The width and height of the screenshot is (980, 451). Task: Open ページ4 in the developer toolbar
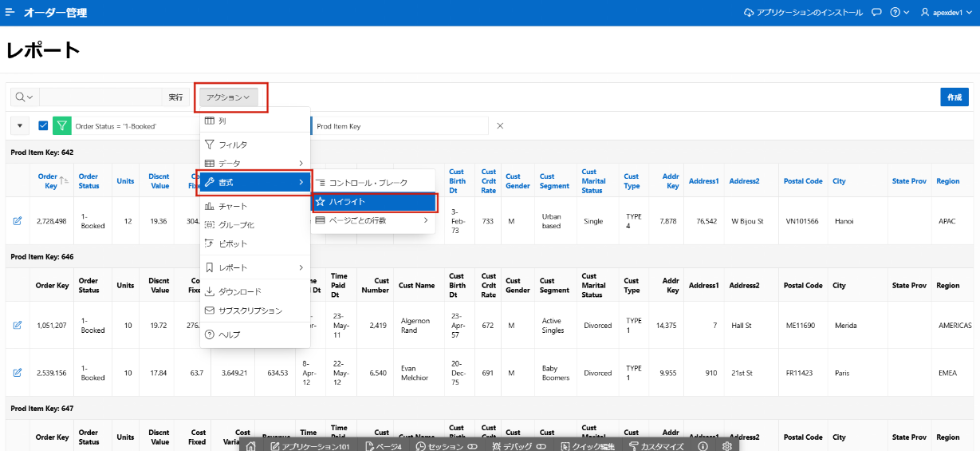point(383,446)
